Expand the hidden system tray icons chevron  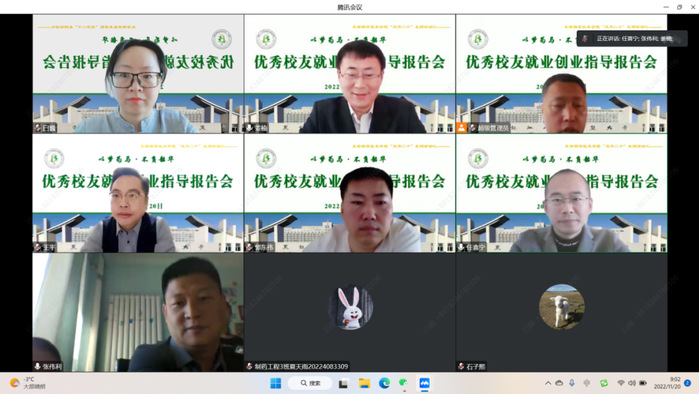548,383
